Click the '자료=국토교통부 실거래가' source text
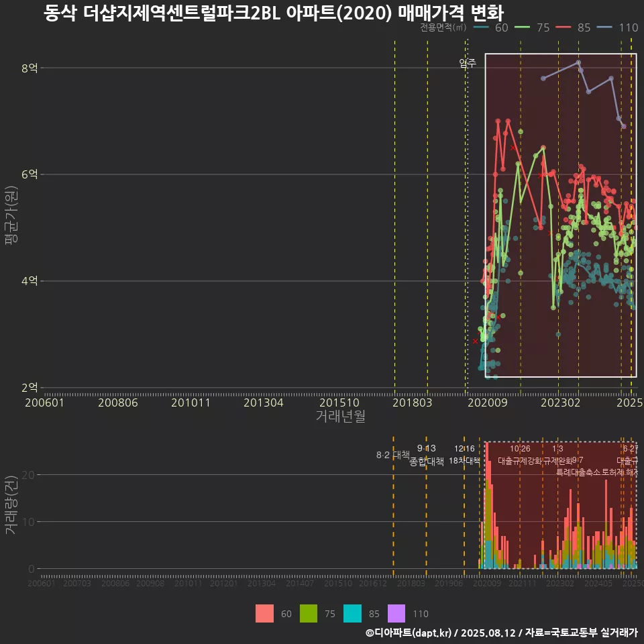This screenshot has width=644, height=644. pos(582,633)
